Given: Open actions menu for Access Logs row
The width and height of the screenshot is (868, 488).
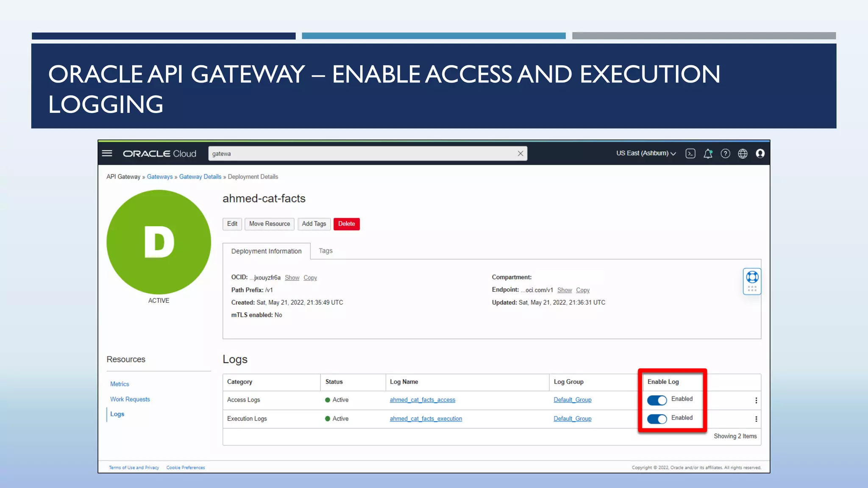Looking at the screenshot, I should (756, 400).
